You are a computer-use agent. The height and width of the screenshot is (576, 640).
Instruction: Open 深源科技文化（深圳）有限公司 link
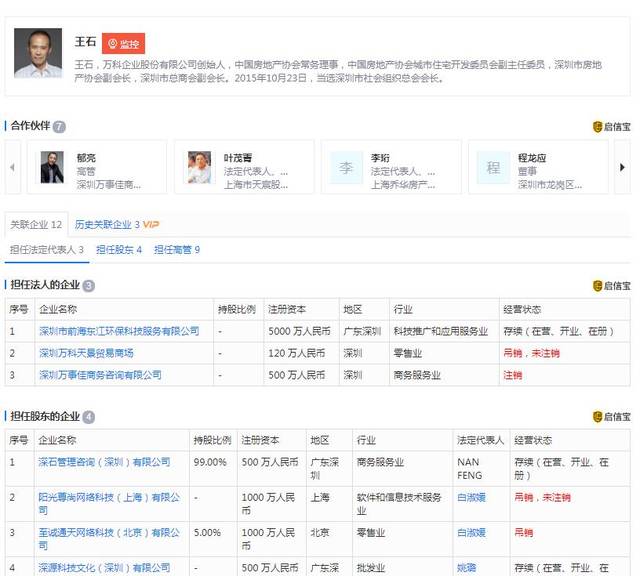104,568
